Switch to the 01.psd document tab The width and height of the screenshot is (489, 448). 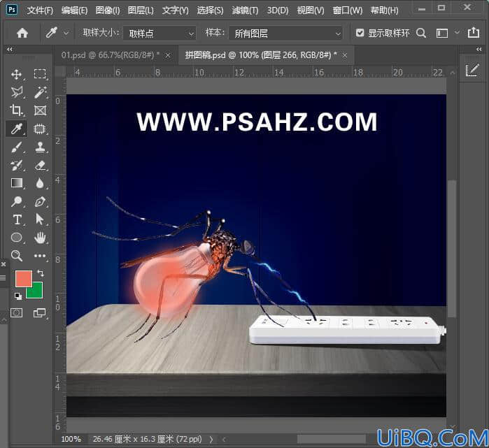[x=111, y=55]
